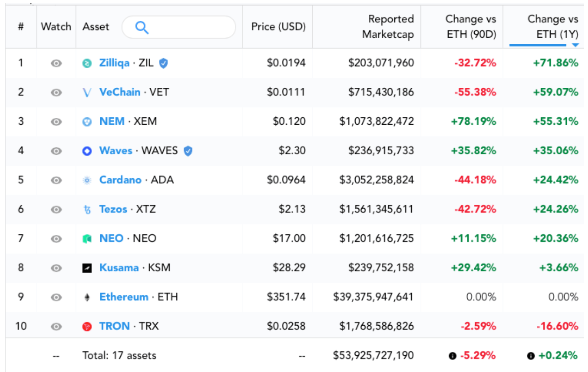
Task: Sort by the # rank column header
Action: pyautogui.click(x=21, y=27)
